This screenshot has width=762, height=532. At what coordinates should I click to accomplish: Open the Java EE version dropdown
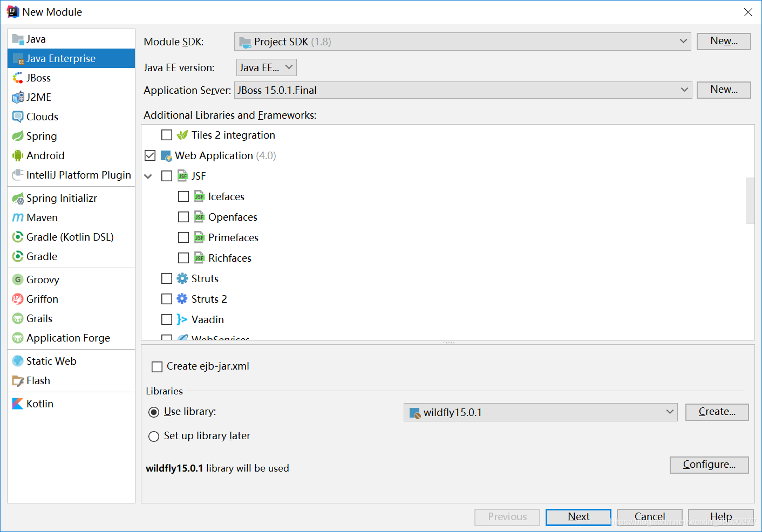point(289,67)
